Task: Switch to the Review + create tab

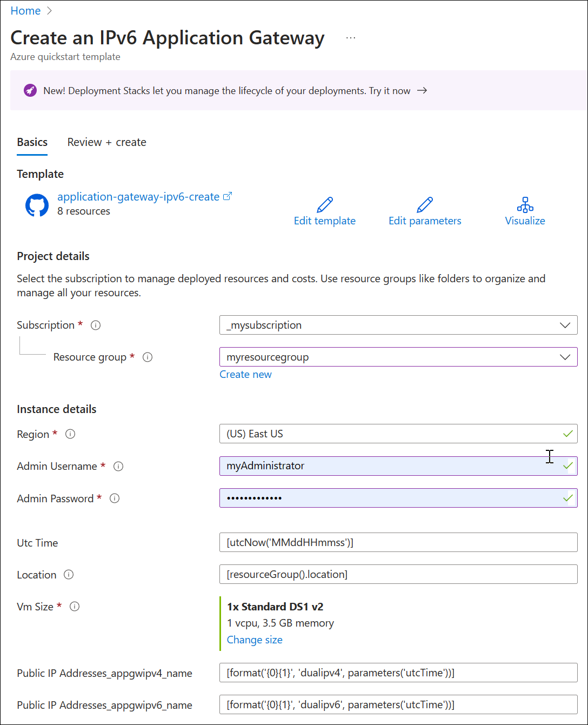Action: [x=106, y=142]
